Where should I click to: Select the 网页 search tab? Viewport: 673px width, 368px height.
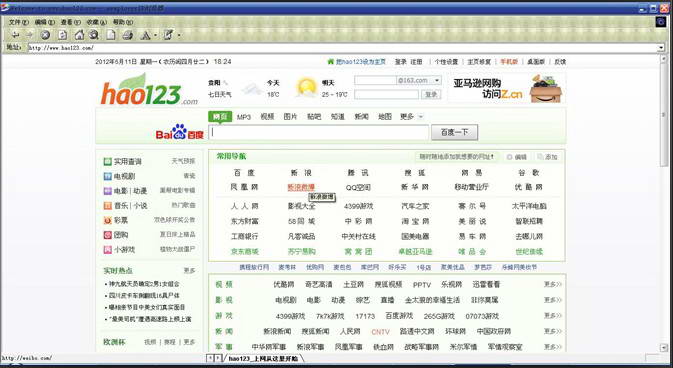220,116
